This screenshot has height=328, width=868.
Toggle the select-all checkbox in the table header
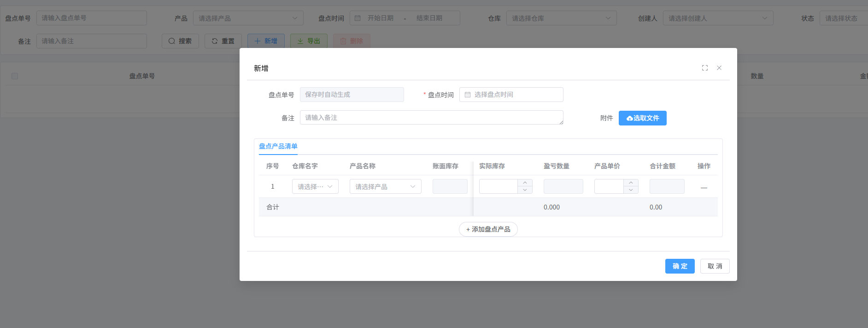pyautogui.click(x=15, y=76)
